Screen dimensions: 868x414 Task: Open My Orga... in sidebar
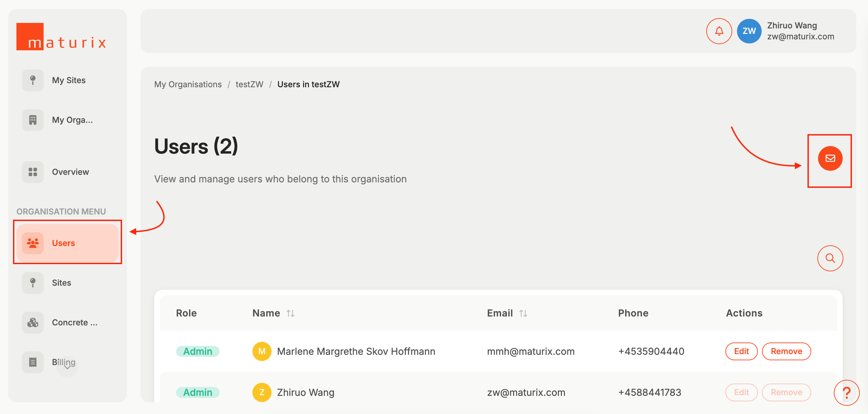tap(72, 120)
